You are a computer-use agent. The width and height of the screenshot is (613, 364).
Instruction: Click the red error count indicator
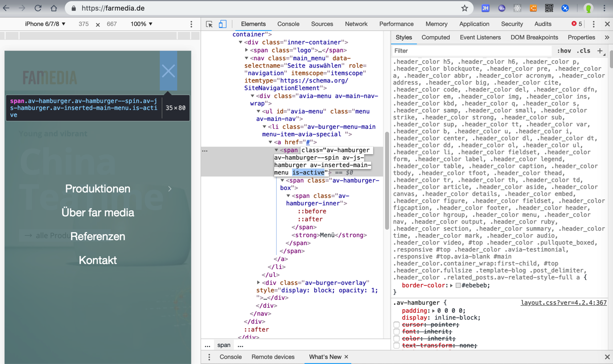577,24
